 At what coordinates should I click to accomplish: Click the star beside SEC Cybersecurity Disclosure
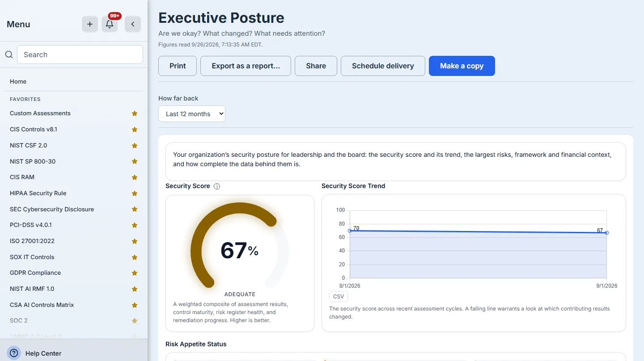tap(135, 209)
